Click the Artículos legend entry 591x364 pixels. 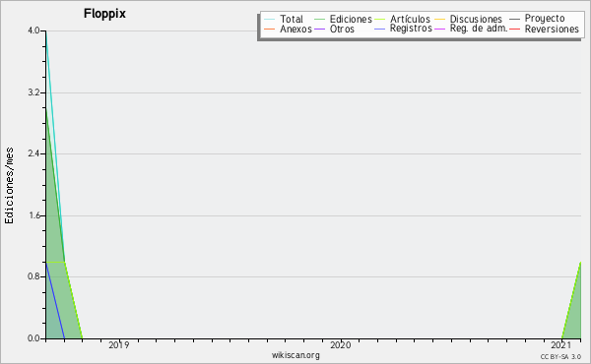[x=410, y=20]
